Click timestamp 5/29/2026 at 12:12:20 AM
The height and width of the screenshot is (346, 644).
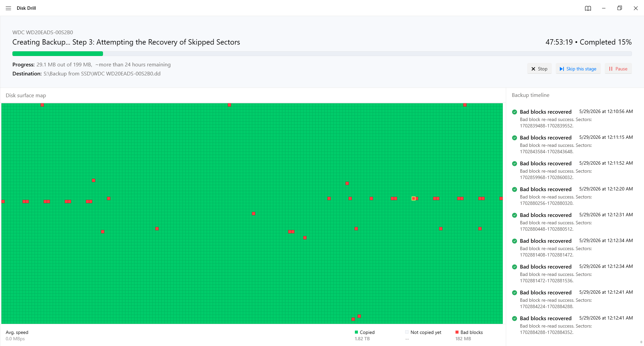(606, 189)
